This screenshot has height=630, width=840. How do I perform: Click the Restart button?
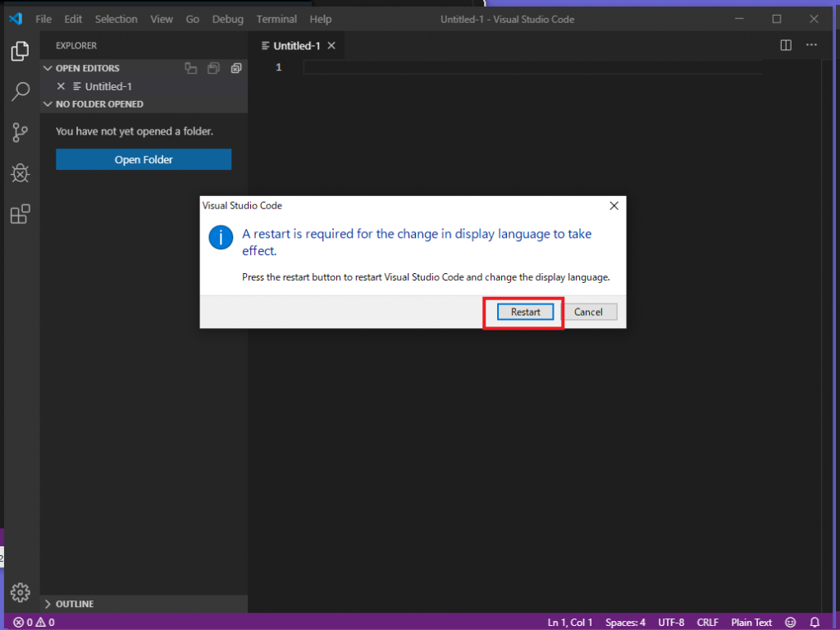525,312
